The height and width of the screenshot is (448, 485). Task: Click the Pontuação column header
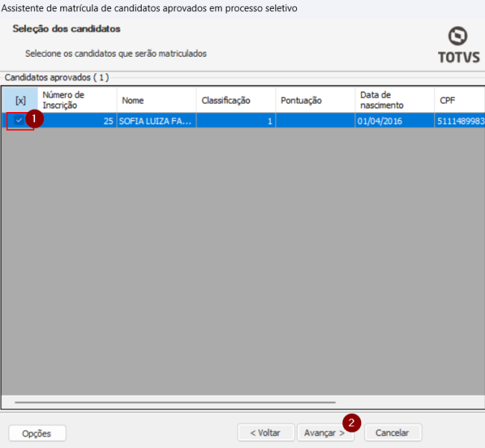pos(315,100)
